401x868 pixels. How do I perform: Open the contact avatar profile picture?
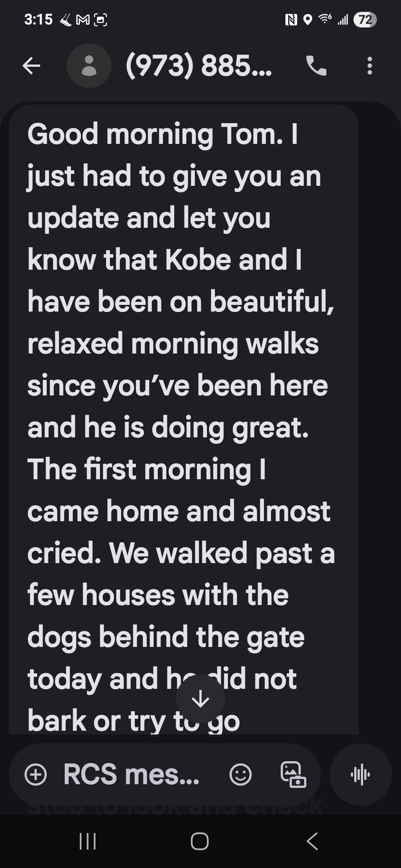tap(89, 66)
